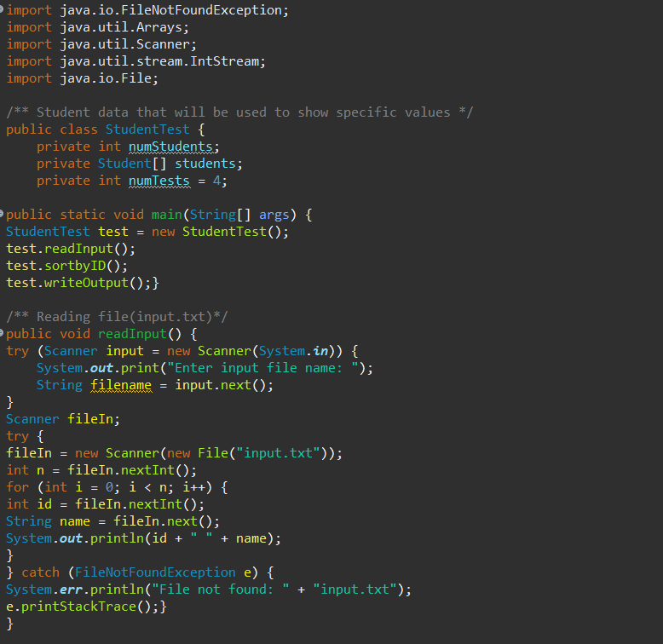Screen dimensions: 663x644
Task: Click System.in in the Scanner constructor
Action: [x=293, y=351]
